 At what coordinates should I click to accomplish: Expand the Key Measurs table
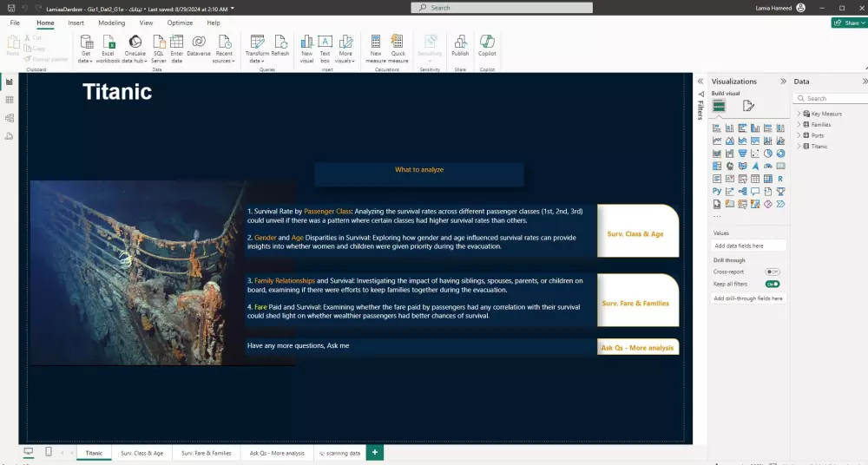(799, 114)
